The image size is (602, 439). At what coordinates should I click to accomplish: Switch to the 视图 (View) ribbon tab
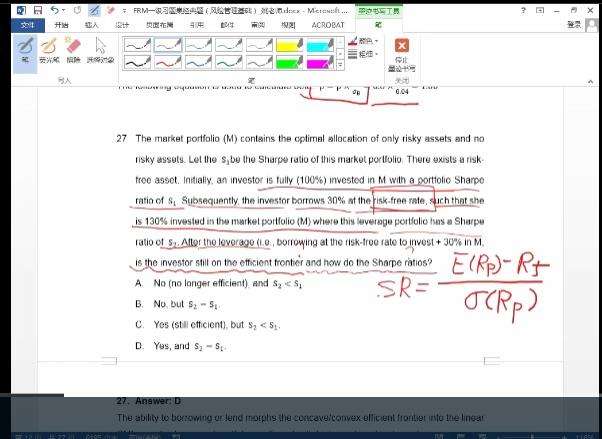pos(288,23)
